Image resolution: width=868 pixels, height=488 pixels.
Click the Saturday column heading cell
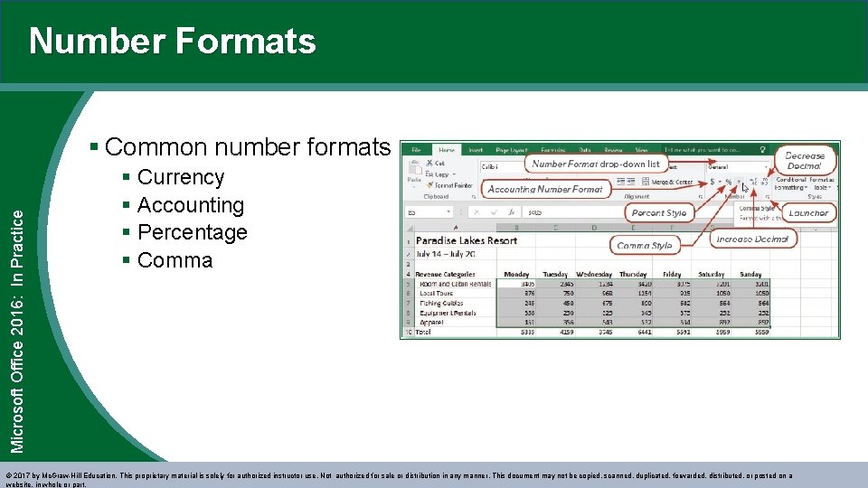point(712,274)
